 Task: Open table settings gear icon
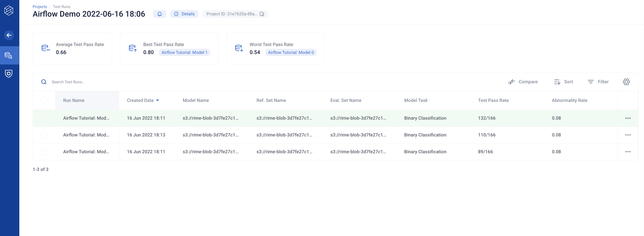pos(626,82)
